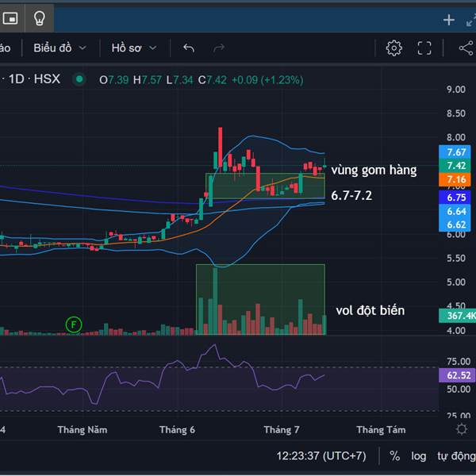Click the share chart icon
The height and width of the screenshot is (476, 476).
tap(466, 48)
